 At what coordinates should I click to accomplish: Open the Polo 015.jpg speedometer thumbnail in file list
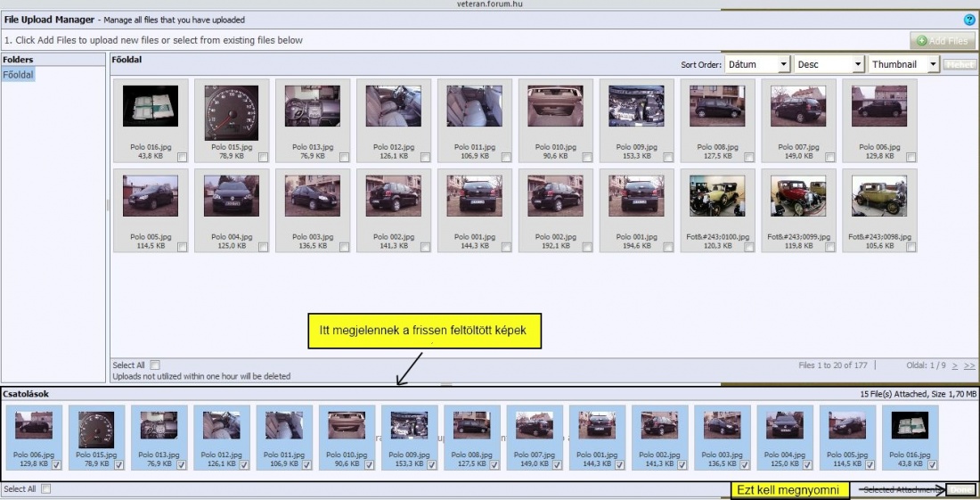tap(232, 112)
